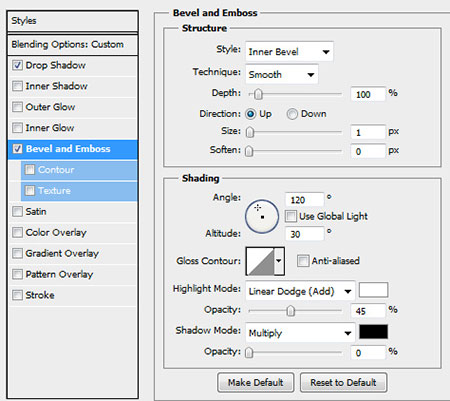This screenshot has height=401, width=450.
Task: Select Blending Options: Custom
Action: coord(72,44)
